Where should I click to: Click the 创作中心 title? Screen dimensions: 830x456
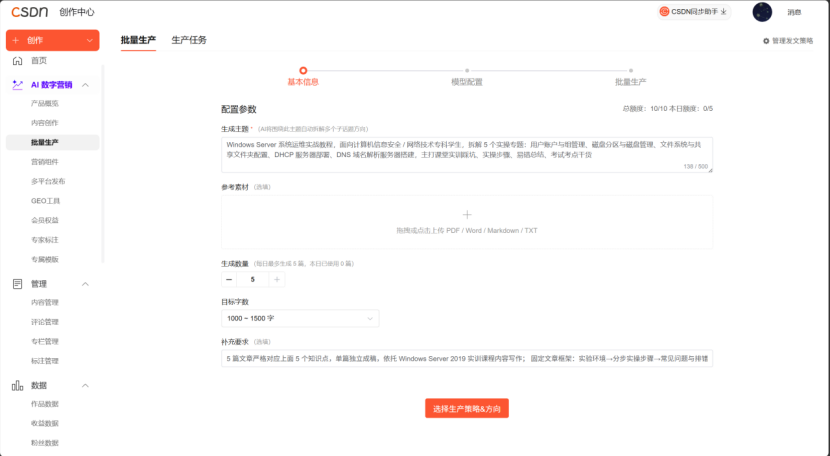77,12
